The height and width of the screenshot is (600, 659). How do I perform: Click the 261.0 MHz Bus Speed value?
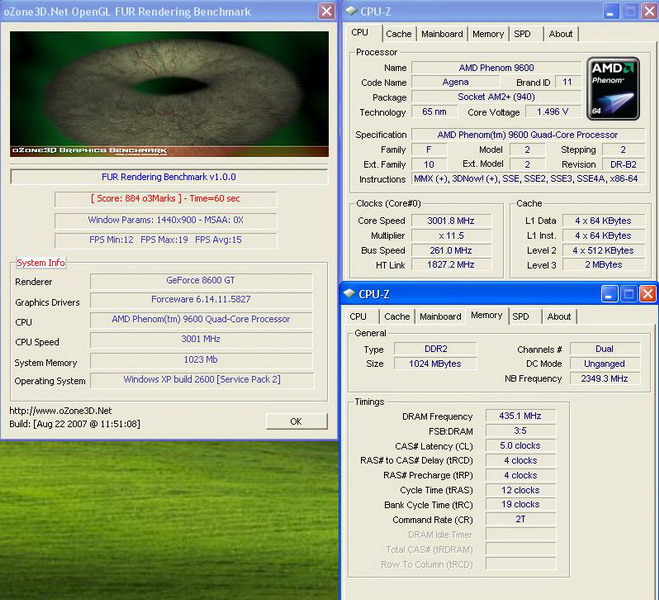pyautogui.click(x=451, y=250)
